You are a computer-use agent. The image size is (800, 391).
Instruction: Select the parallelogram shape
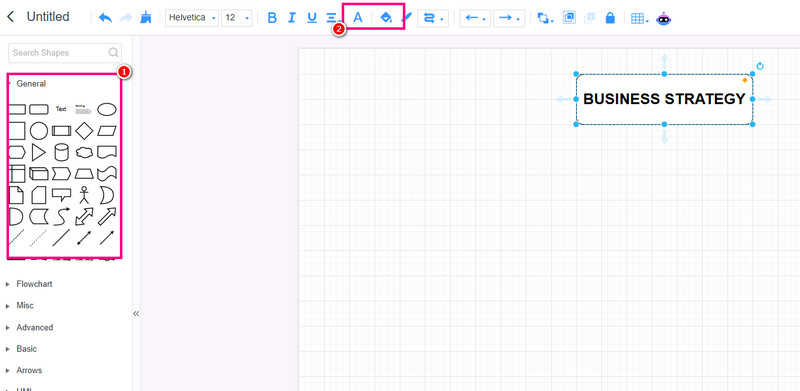107,131
